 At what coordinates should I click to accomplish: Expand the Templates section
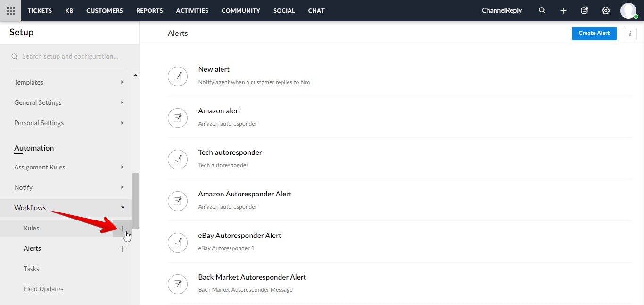pos(122,82)
